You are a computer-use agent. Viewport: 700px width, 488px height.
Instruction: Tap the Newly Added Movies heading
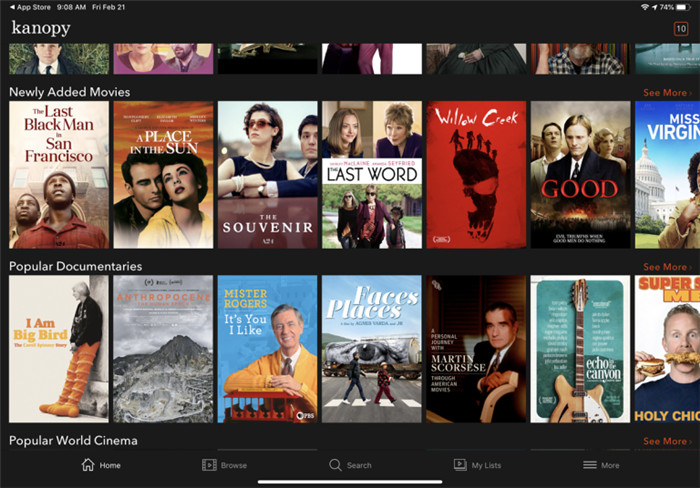click(70, 92)
